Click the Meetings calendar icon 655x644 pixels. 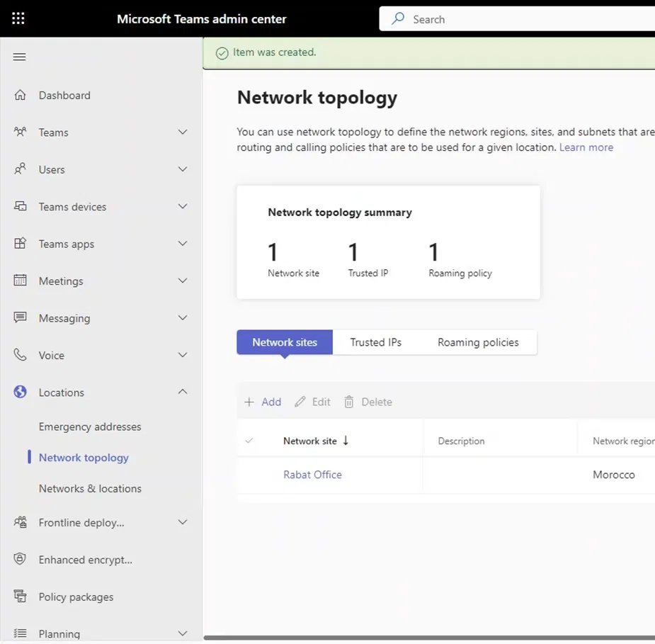pyautogui.click(x=21, y=281)
